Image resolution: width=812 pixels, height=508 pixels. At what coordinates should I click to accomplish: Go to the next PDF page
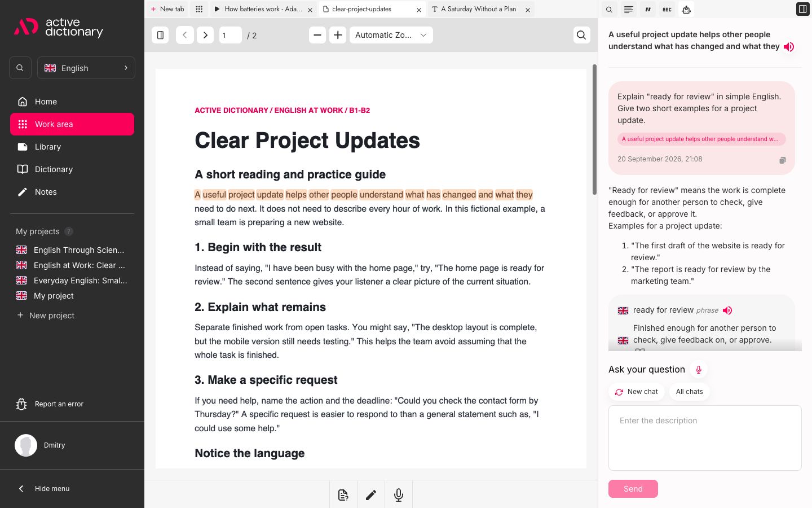click(205, 35)
